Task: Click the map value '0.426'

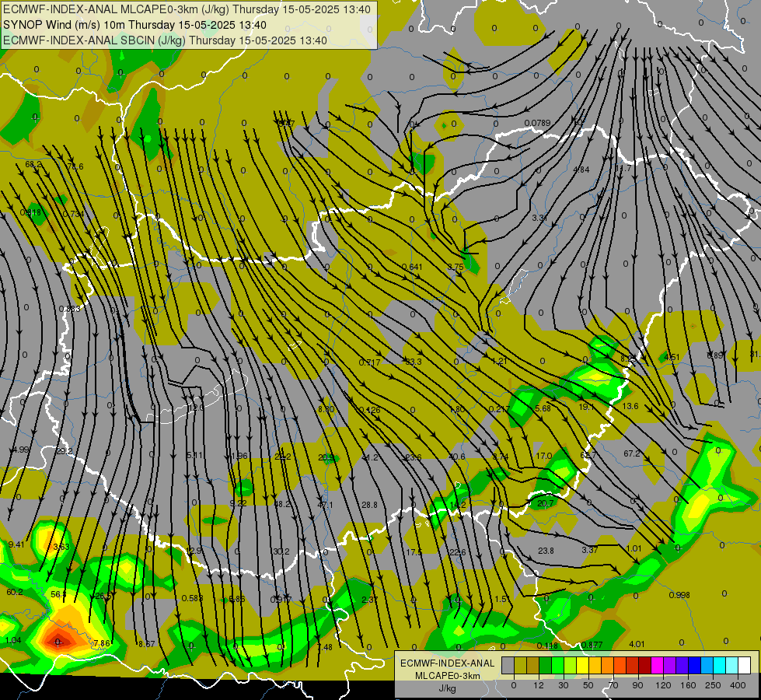Action: click(369, 410)
